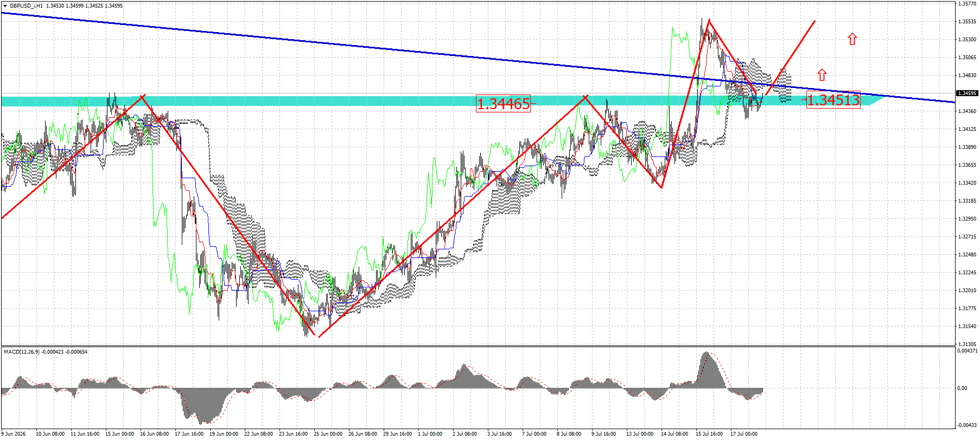Select the higher red up-arrow object
The image size is (980, 440).
[x=852, y=39]
